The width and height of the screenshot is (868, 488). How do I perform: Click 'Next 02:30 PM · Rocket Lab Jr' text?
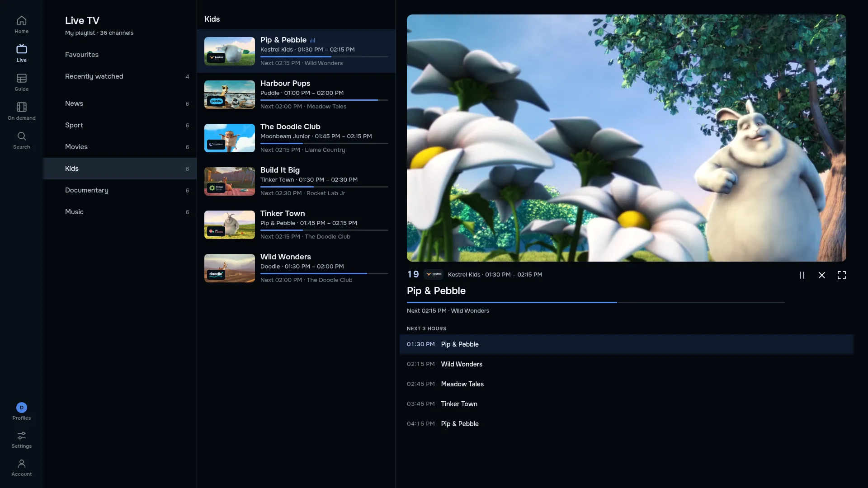pos(302,193)
